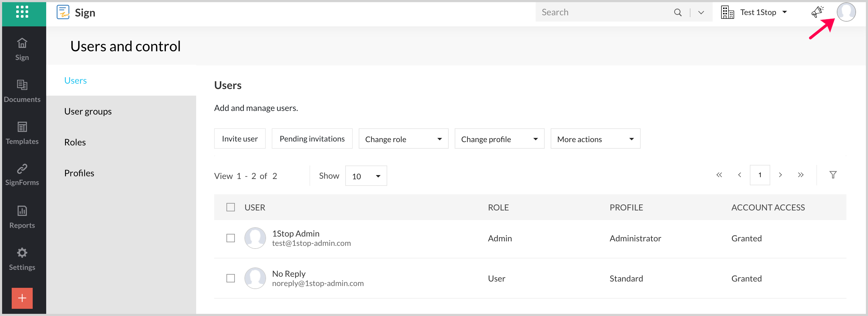Select the 1Stop Admin user checkbox
868x316 pixels.
[x=230, y=238]
